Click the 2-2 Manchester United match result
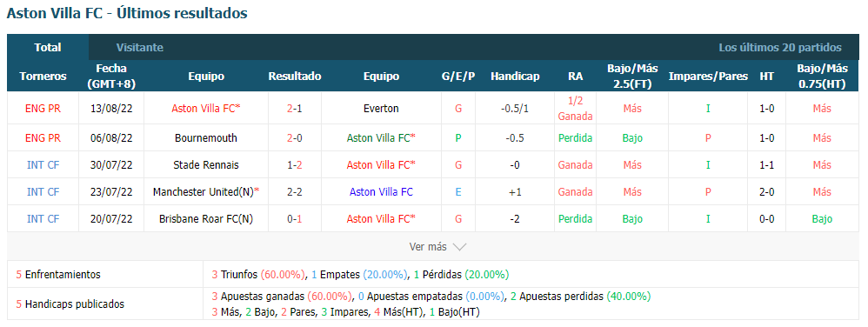This screenshot has height=327, width=868. pos(295,192)
